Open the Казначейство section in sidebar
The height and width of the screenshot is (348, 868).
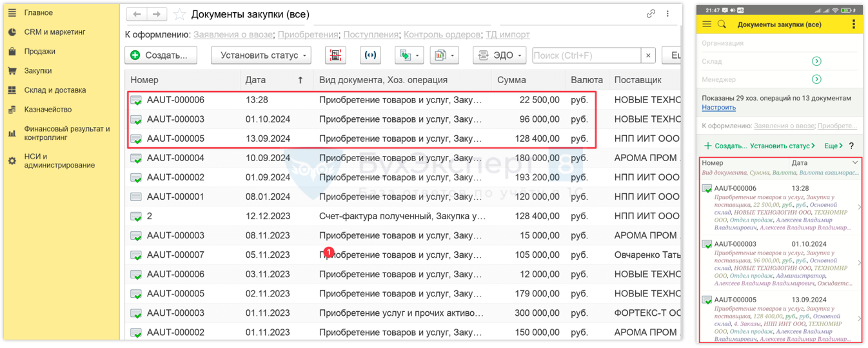(48, 110)
